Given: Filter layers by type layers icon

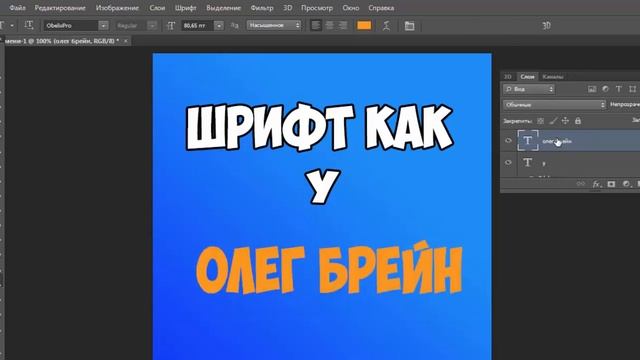Looking at the screenshot, I should [x=619, y=89].
